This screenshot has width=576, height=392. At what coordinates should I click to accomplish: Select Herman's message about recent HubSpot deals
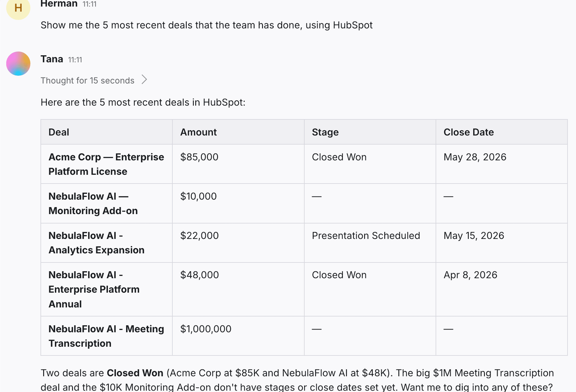point(207,25)
